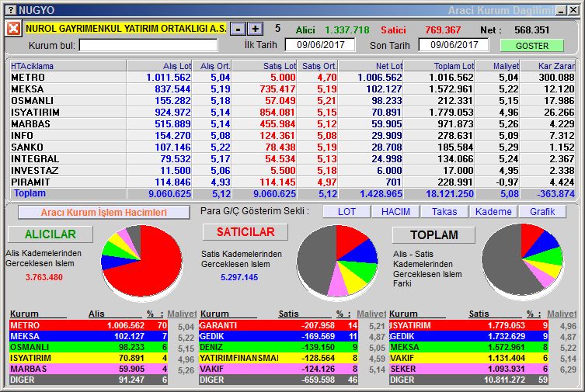Click the Toplam summary row label

[30, 193]
